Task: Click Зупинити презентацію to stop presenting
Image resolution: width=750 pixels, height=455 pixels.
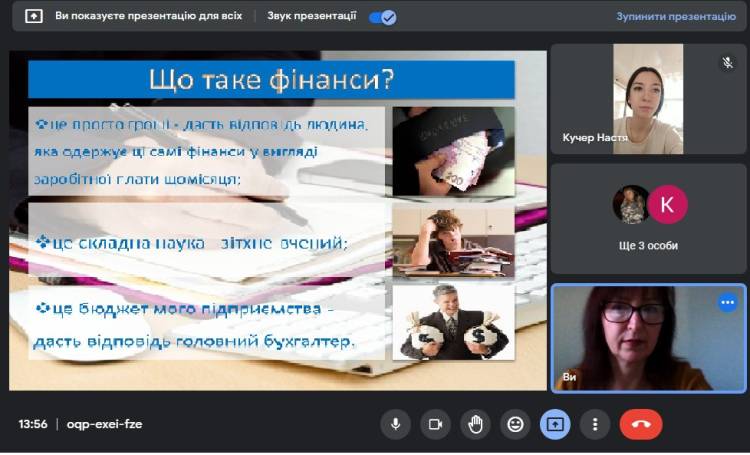Action: [x=675, y=17]
